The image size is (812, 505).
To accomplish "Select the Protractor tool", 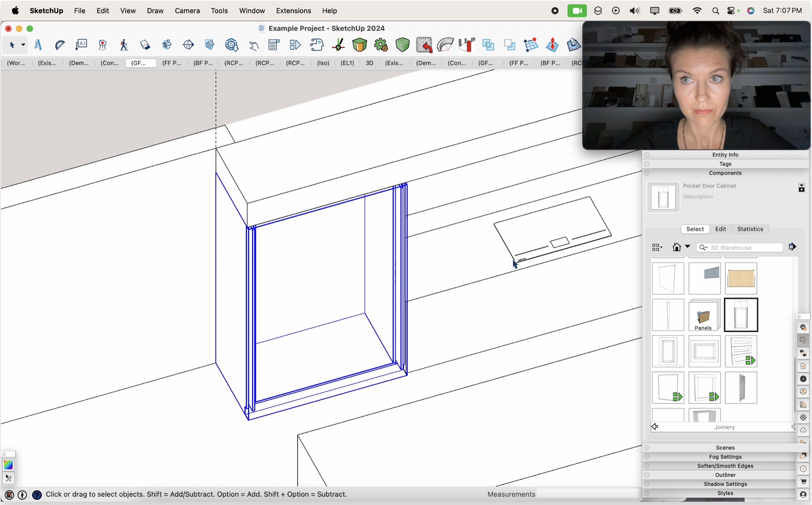I will (x=59, y=45).
